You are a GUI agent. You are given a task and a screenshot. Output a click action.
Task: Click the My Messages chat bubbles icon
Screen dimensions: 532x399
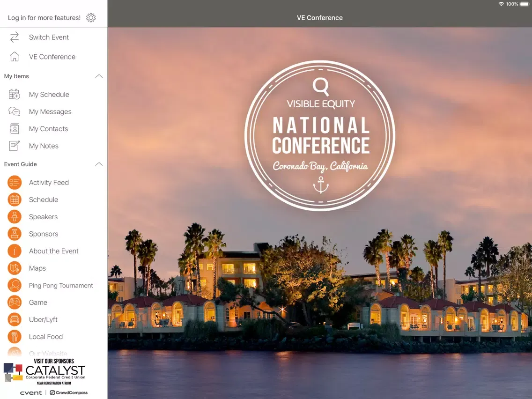tap(14, 111)
